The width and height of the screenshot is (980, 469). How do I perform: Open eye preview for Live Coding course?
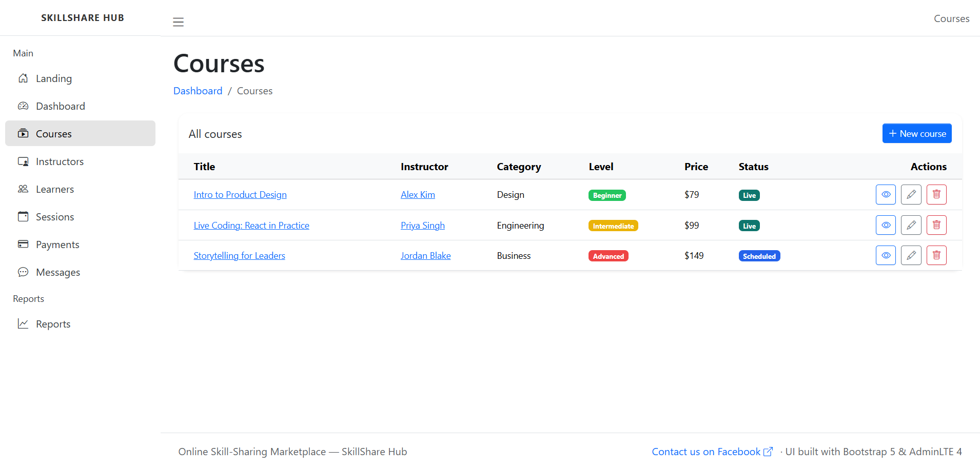pyautogui.click(x=886, y=225)
